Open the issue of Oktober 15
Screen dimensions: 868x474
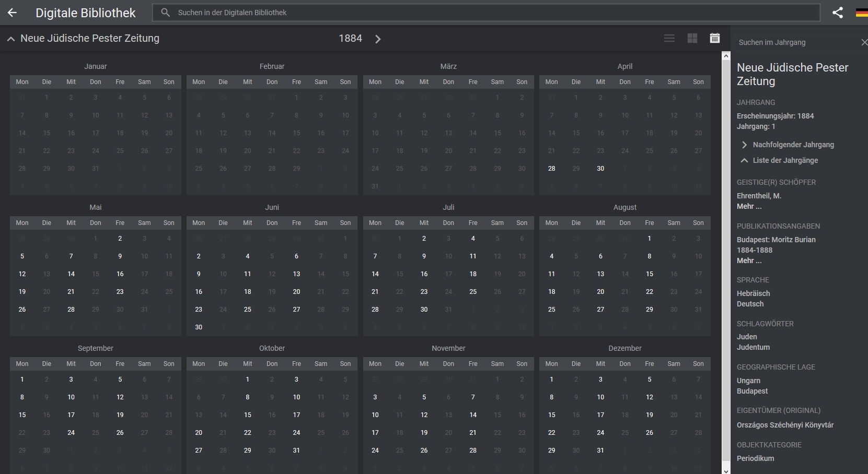(x=248, y=415)
